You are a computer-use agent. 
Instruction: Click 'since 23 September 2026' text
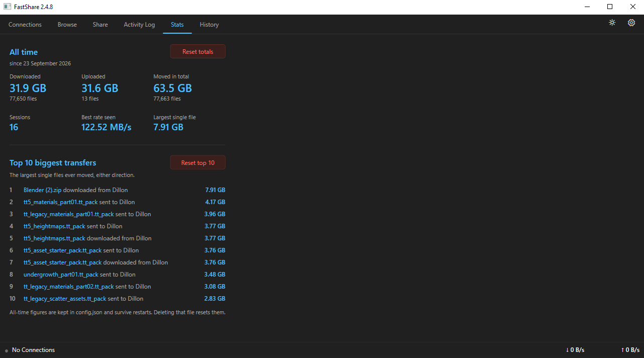40,63
